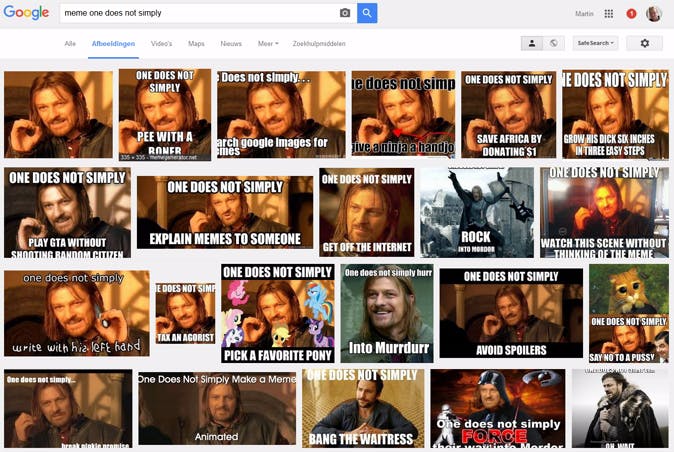Open the 'search google images for' meme
The height and width of the screenshot is (452, 674).
click(x=281, y=114)
